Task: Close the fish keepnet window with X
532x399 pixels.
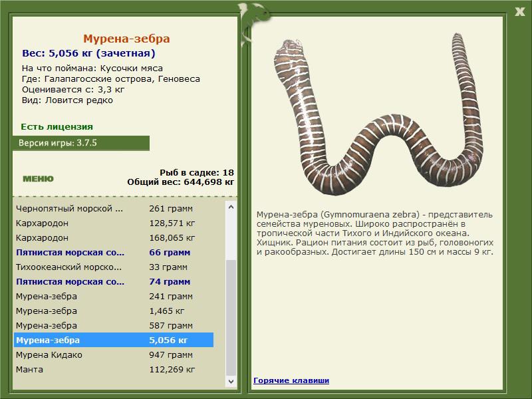Action: click(520, 12)
